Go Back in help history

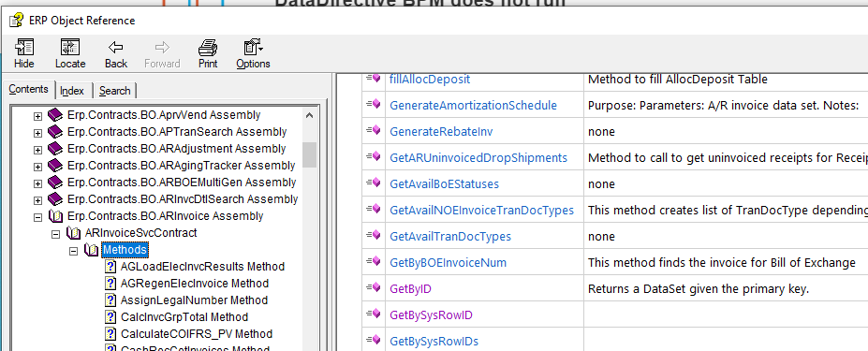[x=116, y=53]
